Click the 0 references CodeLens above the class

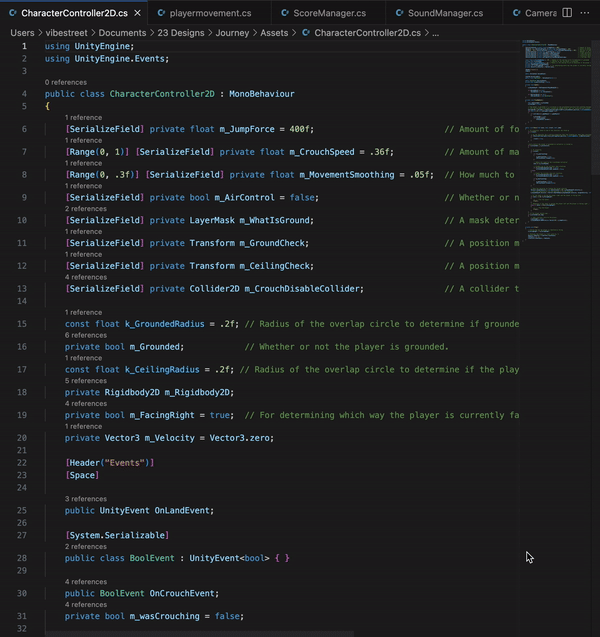tap(66, 82)
